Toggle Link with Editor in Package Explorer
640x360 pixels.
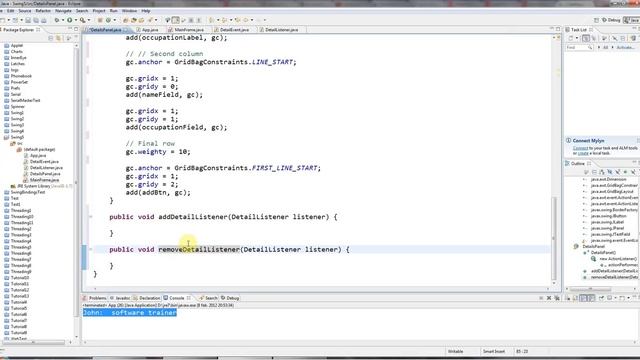click(59, 38)
